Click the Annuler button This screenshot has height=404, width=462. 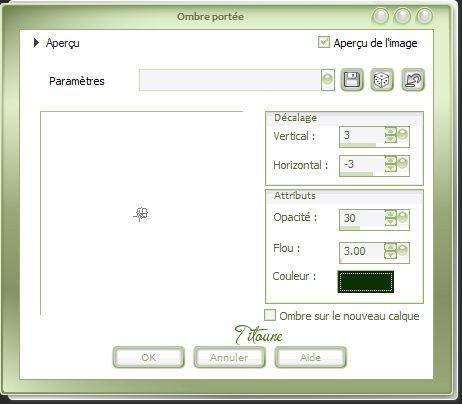click(x=229, y=357)
